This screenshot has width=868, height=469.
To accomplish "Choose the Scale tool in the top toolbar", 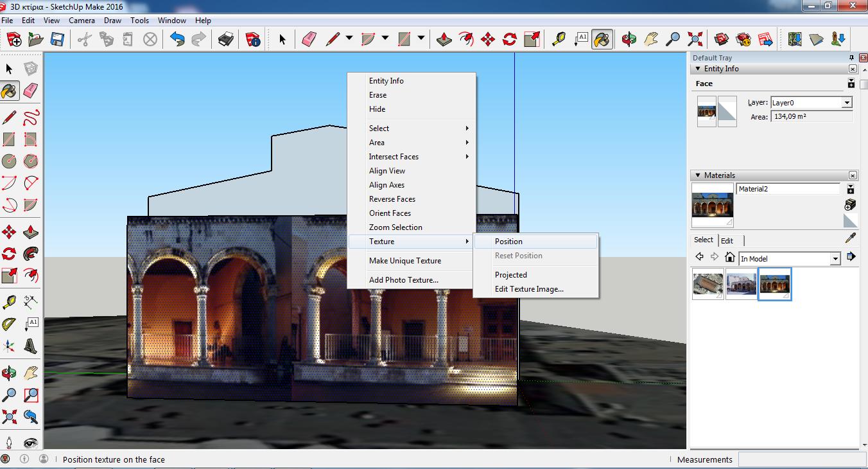I will [x=532, y=39].
